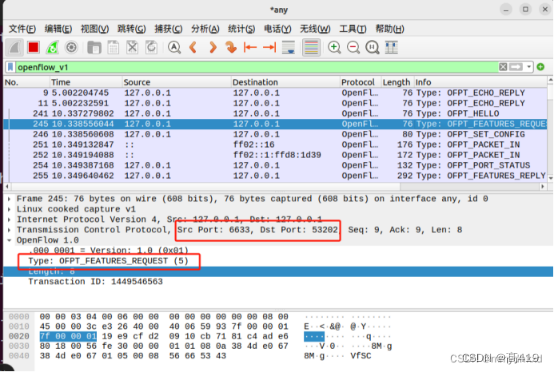This screenshot has height=373, width=554.
Task: Click the packet list horizontal scrollbar
Action: 275,186
